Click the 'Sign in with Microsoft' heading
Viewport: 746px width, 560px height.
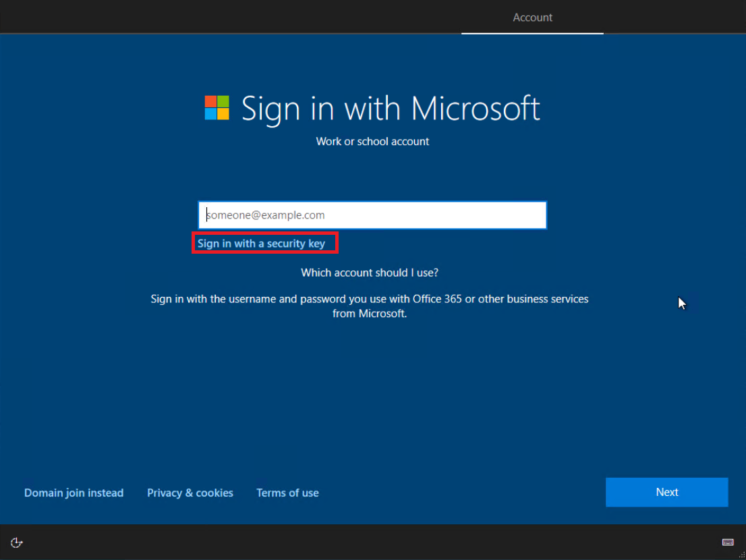coord(391,109)
